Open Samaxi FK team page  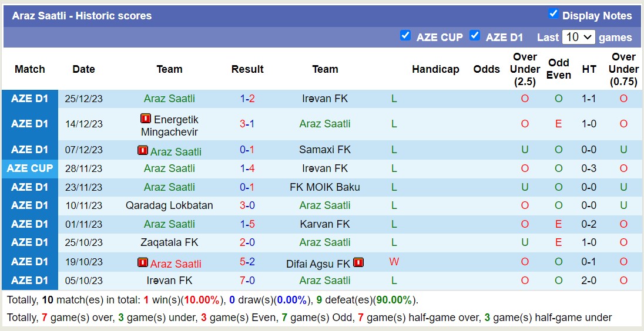point(325,150)
